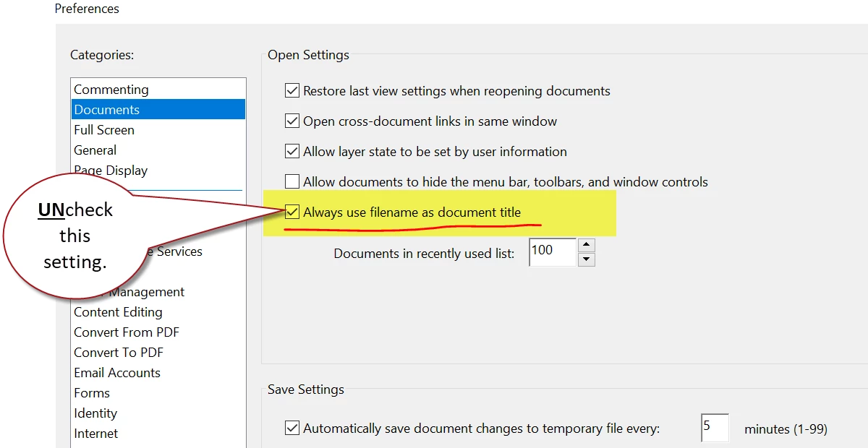The image size is (868, 448).
Task: Toggle Restore last view settings checkbox
Action: tap(292, 91)
